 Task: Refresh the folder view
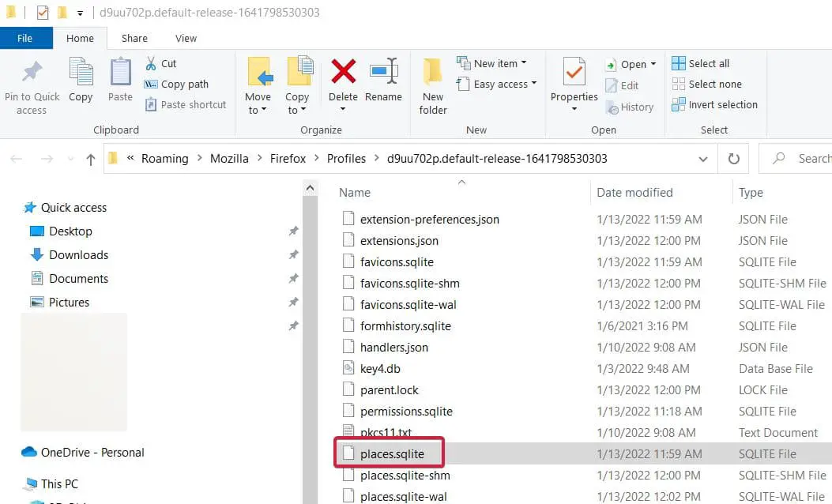[733, 159]
